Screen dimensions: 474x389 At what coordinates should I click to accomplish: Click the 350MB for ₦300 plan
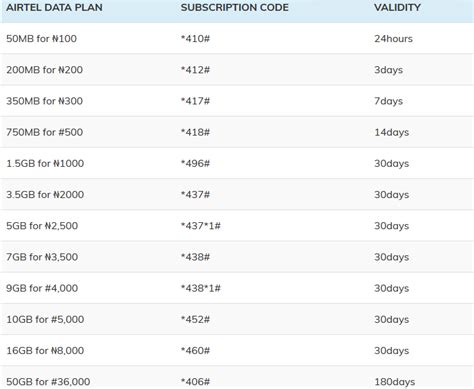pos(44,101)
